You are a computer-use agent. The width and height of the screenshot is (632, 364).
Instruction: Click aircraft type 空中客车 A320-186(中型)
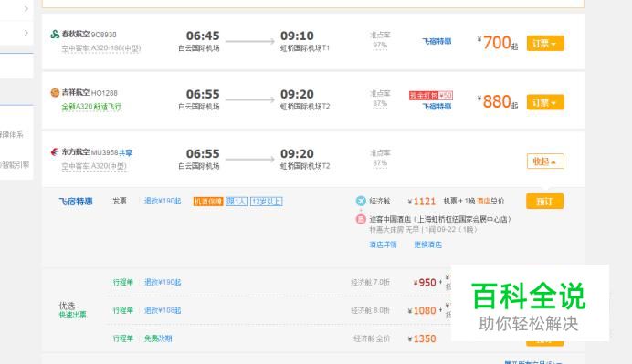100,48
